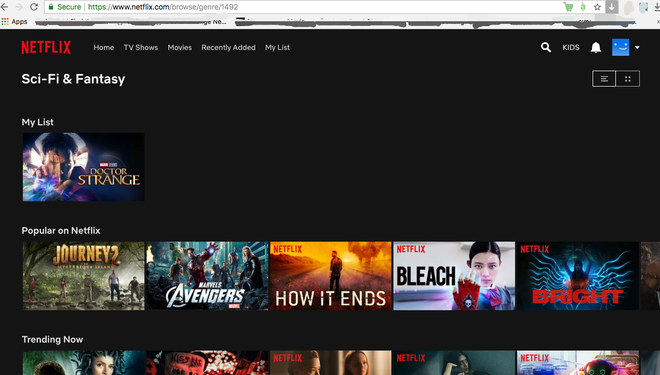Open the Netflix search icon
The height and width of the screenshot is (375, 660).
tap(546, 48)
